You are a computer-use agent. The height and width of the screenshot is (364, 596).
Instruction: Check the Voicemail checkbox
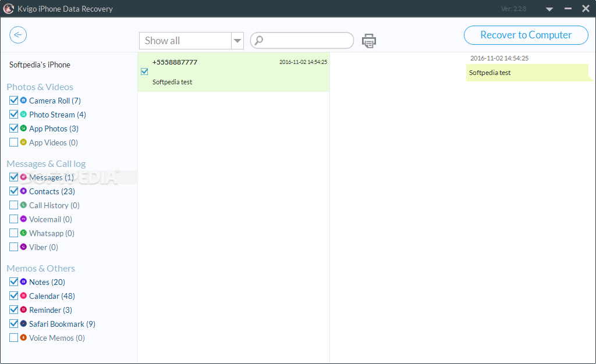point(14,219)
